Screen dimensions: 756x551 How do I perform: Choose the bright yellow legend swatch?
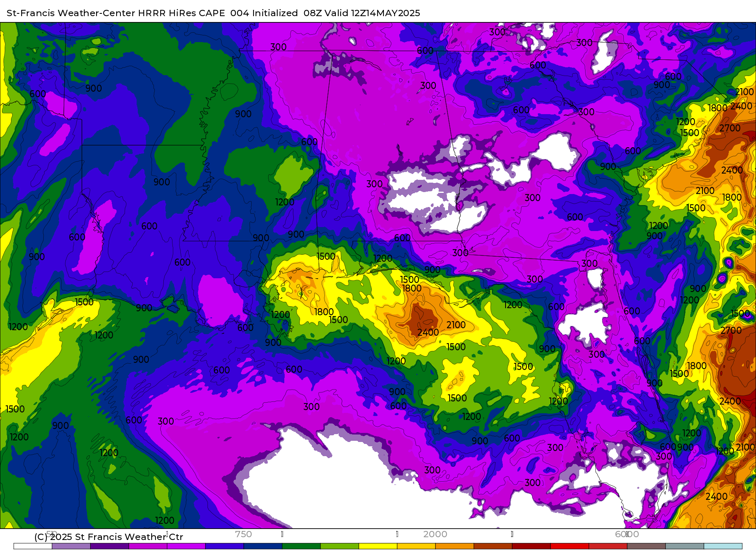click(x=378, y=546)
